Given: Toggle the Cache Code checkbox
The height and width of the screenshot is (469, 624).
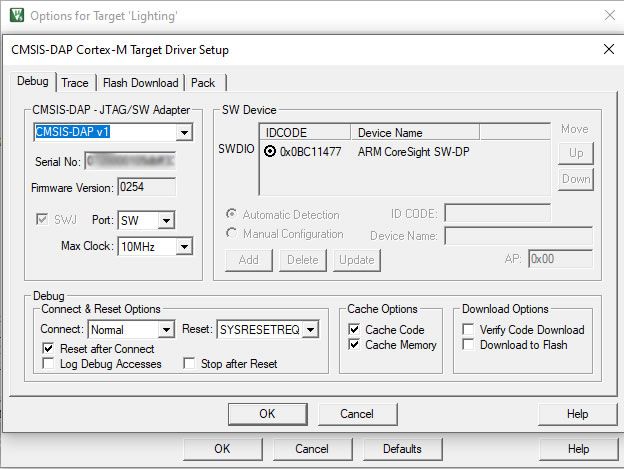Looking at the screenshot, I should (354, 329).
